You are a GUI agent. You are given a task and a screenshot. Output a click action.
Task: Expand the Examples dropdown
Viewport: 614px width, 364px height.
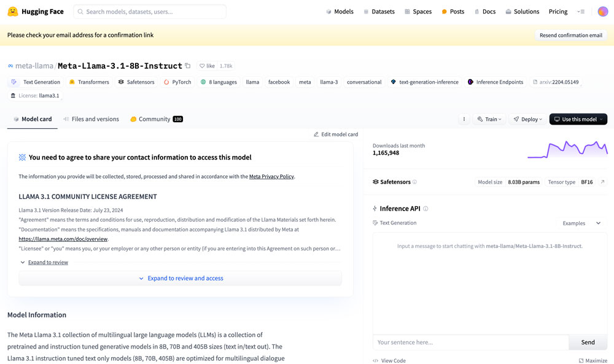pos(581,223)
